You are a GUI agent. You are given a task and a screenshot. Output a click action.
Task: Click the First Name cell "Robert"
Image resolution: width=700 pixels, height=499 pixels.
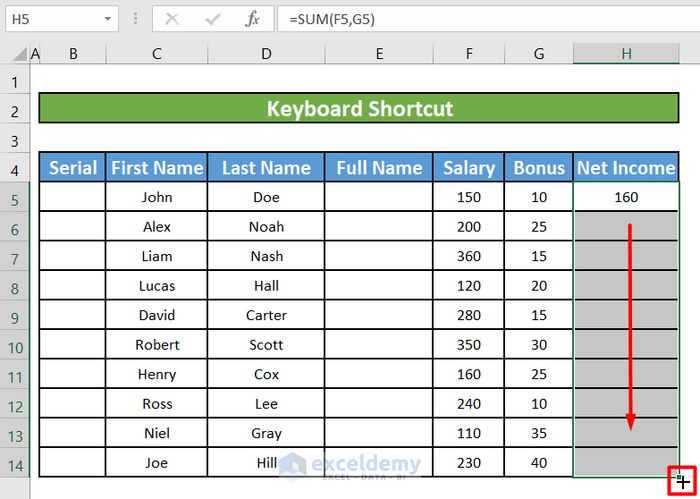point(157,345)
